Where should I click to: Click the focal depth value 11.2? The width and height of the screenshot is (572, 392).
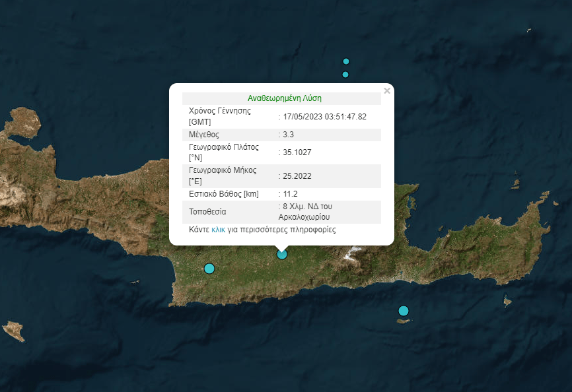[290, 194]
